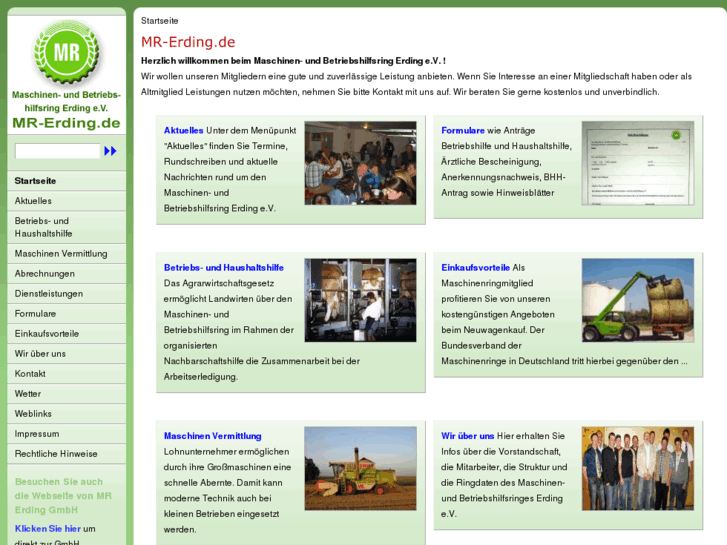Open the Kontakt menu entry

pos(67,373)
